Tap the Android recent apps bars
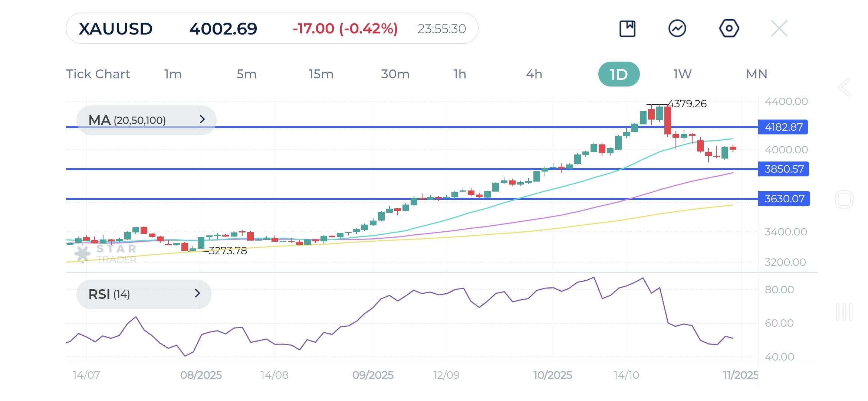 [x=844, y=312]
